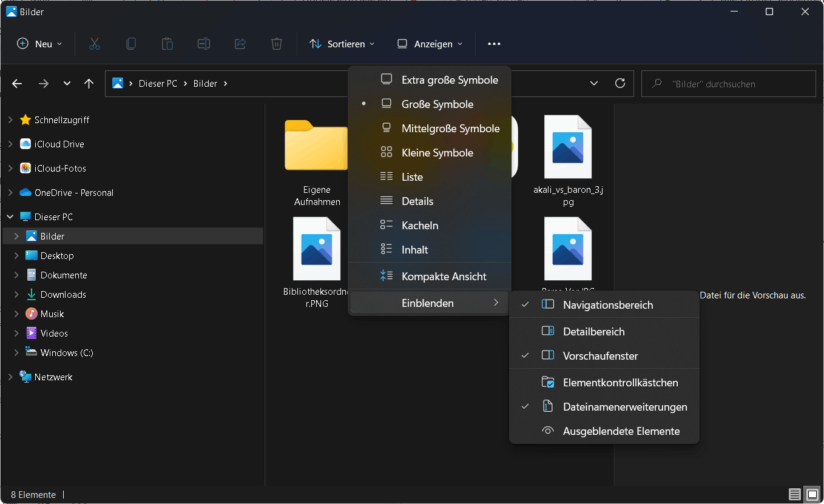824x504 pixels.
Task: Open the Anzeigen dropdown
Action: pyautogui.click(x=430, y=44)
